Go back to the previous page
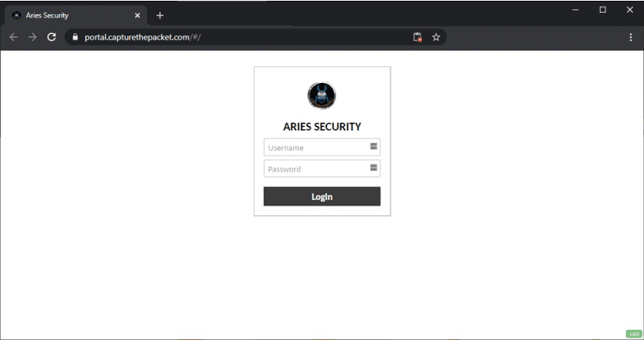This screenshot has height=340, width=644. [x=13, y=37]
